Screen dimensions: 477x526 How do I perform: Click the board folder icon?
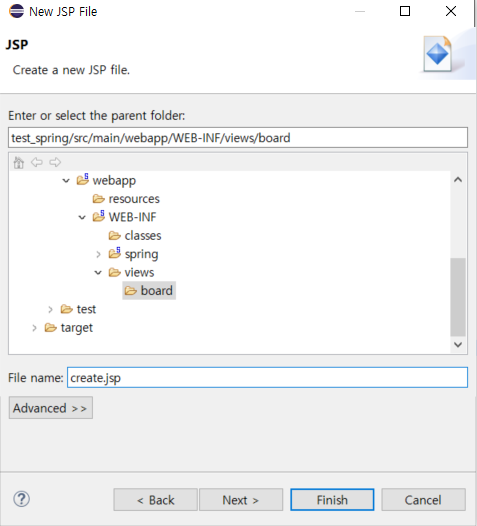pos(131,291)
